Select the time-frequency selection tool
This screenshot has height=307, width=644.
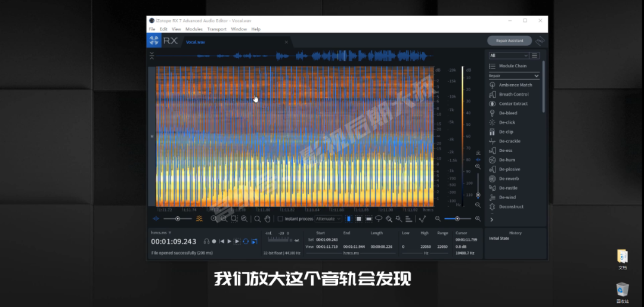pos(358,219)
